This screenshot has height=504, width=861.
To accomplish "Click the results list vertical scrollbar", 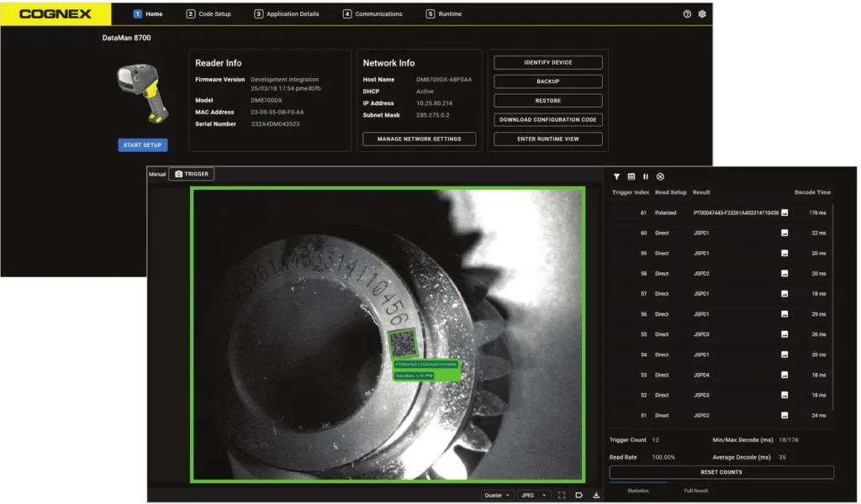I will click(x=833, y=307).
